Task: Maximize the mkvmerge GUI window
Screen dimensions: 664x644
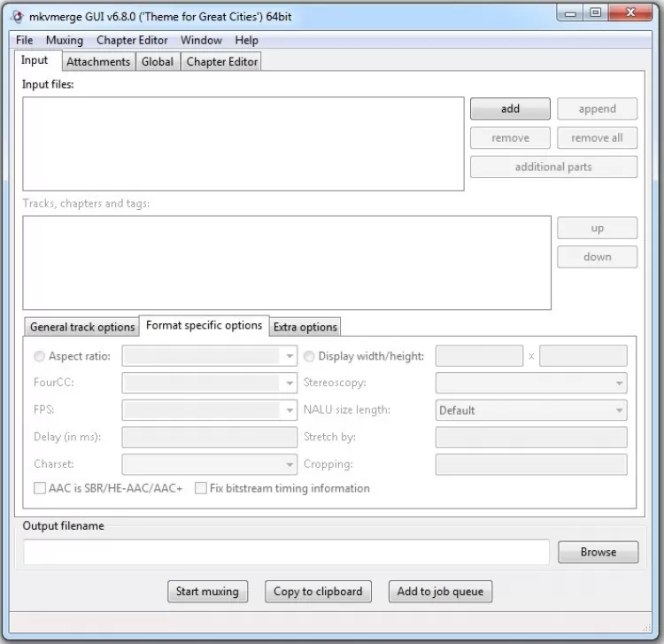Action: click(x=596, y=13)
